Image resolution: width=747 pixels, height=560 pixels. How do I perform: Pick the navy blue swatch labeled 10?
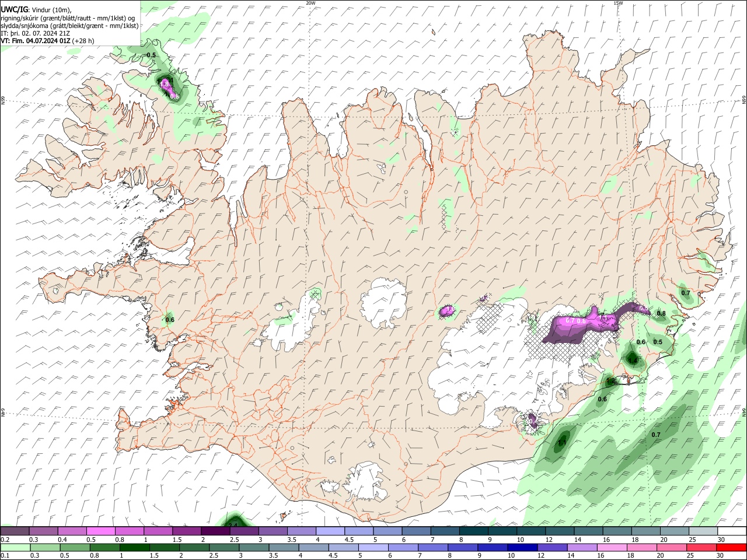click(522, 547)
